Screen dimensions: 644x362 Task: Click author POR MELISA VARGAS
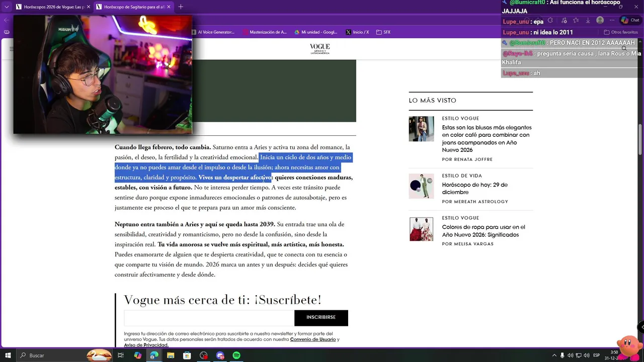click(467, 244)
